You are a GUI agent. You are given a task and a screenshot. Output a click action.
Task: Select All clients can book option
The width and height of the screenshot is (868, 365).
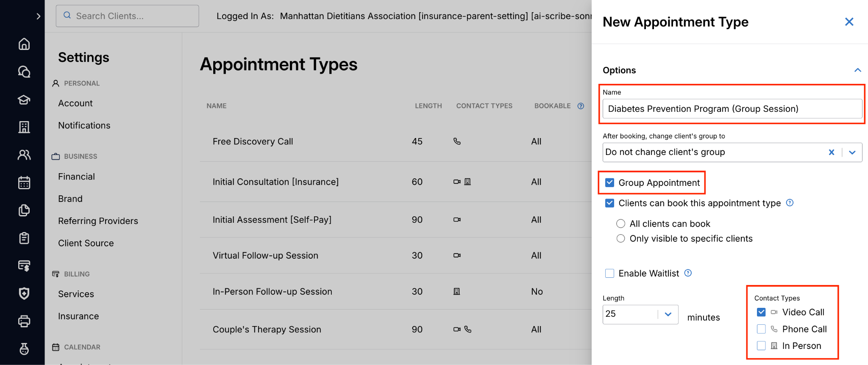tap(621, 224)
